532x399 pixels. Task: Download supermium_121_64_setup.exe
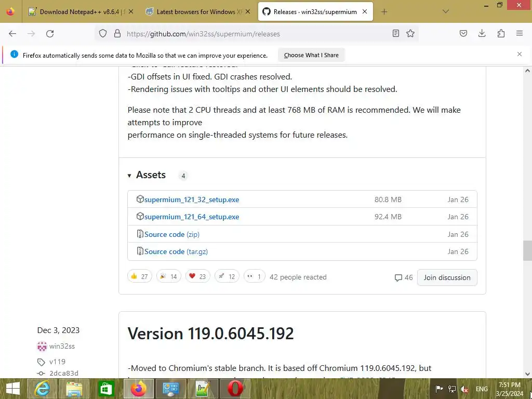point(192,217)
